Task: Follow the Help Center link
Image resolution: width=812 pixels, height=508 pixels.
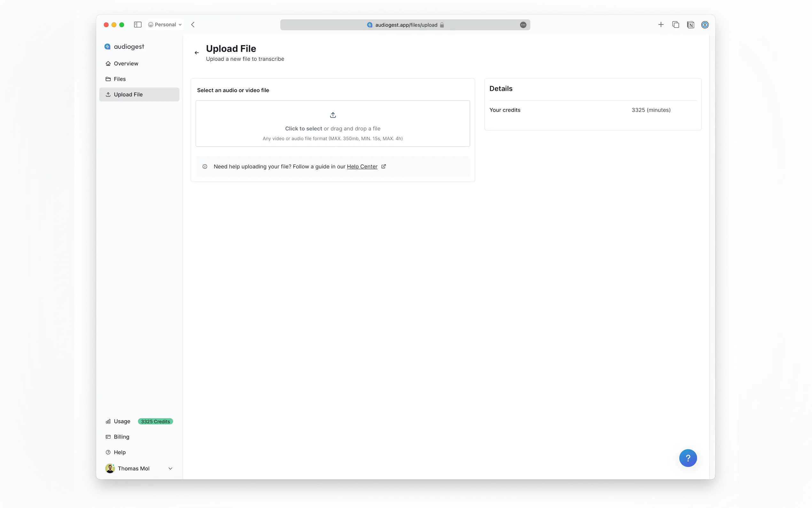Action: tap(362, 167)
